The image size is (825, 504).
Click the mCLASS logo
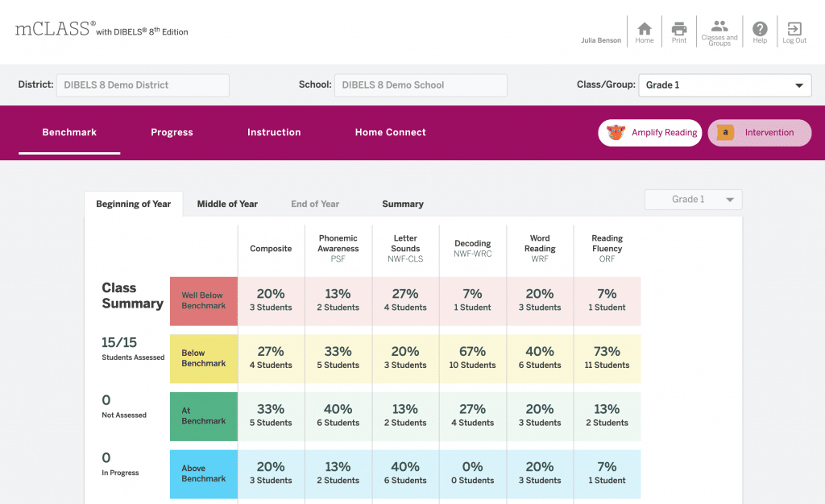pyautogui.click(x=102, y=29)
